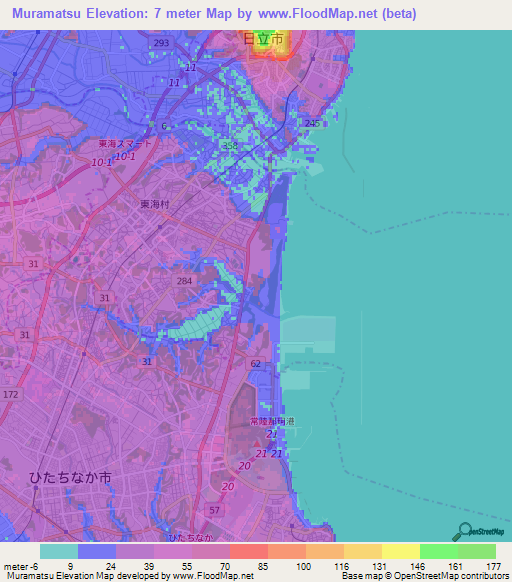The image size is (512, 582).
Task: Click the route 62 shield
Action: point(255,364)
